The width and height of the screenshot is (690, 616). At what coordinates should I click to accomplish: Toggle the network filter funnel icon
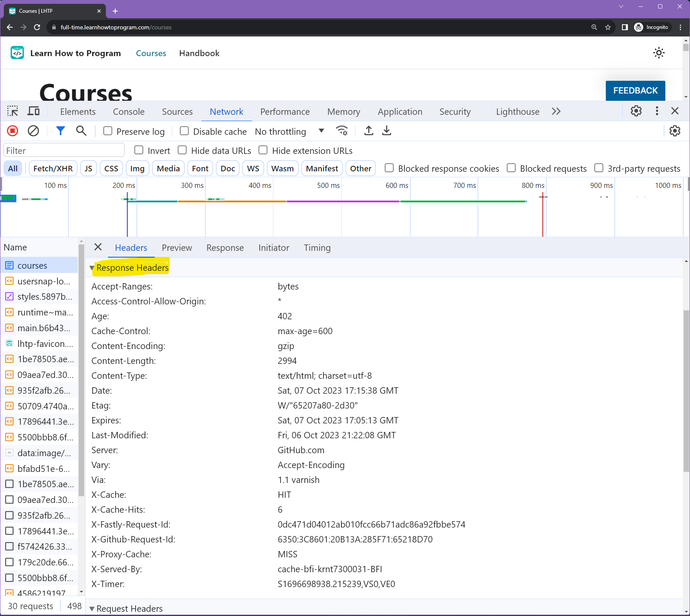[60, 131]
